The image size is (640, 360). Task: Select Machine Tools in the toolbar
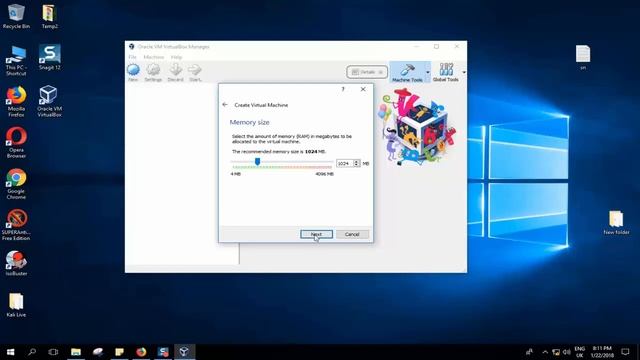[x=407, y=73]
